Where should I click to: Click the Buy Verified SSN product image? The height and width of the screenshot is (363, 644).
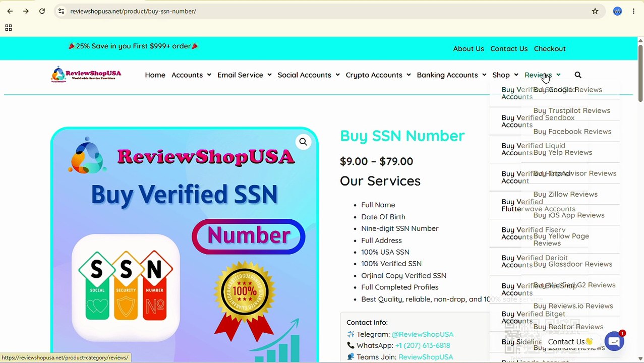(x=185, y=245)
